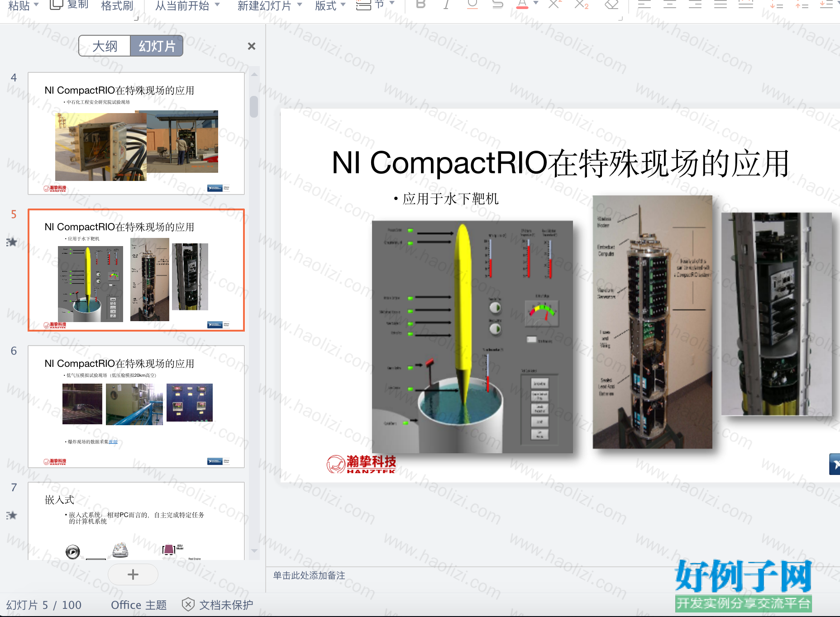Screen dimensions: 840x617
Task: Open the 新建幻灯片 dropdown arrow
Action: (x=300, y=5)
